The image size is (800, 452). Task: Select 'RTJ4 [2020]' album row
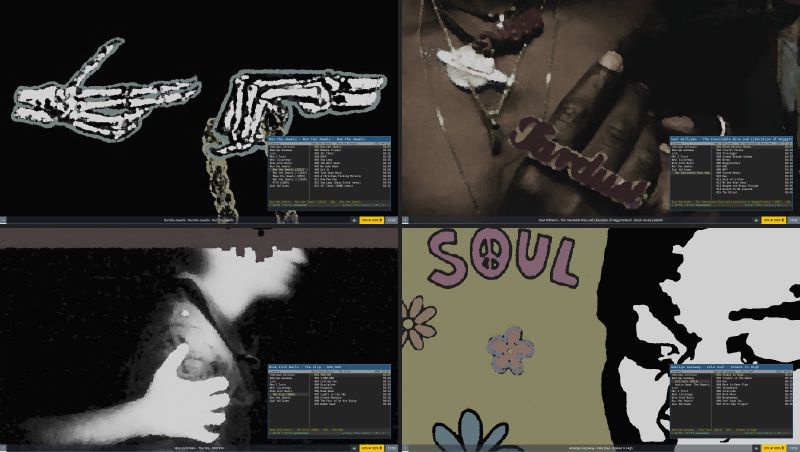[281, 183]
